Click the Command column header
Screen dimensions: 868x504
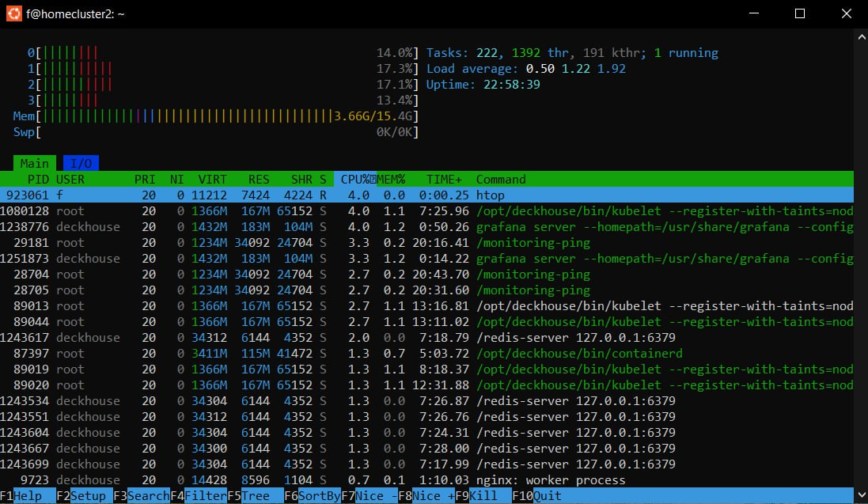(501, 180)
